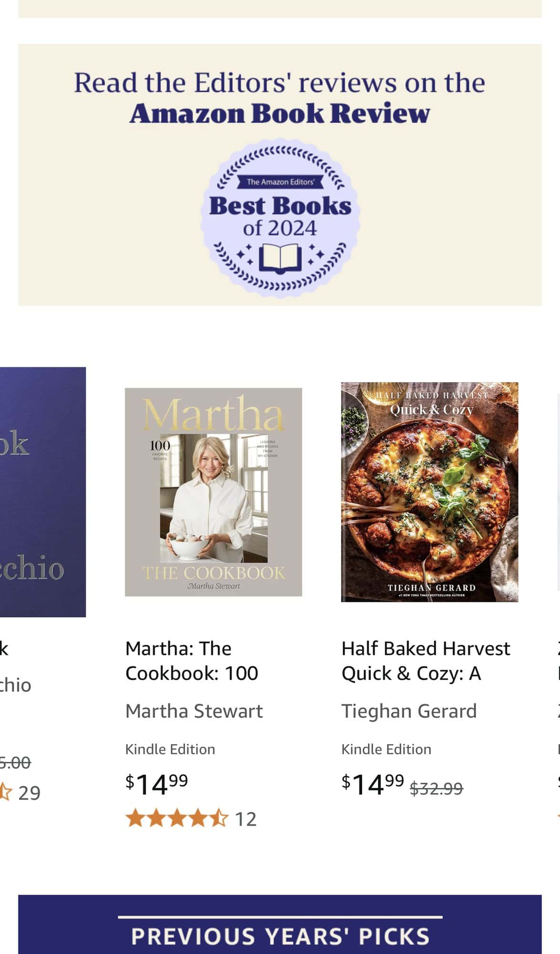Select Kindle Edition under Martha Stewart
The image size is (560, 954).
[x=170, y=749]
